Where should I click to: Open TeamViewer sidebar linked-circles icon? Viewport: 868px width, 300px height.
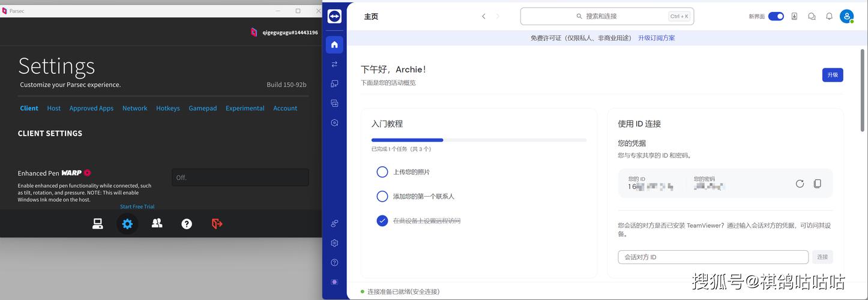point(334,224)
